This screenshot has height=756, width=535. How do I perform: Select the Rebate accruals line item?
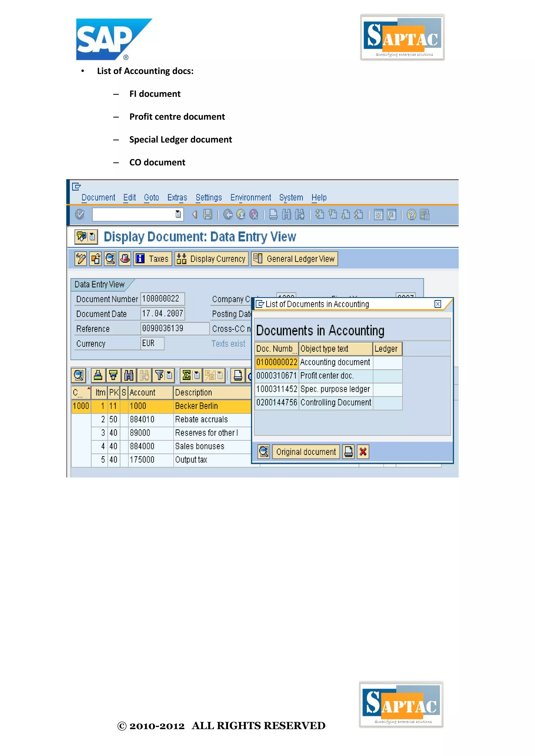[171, 420]
